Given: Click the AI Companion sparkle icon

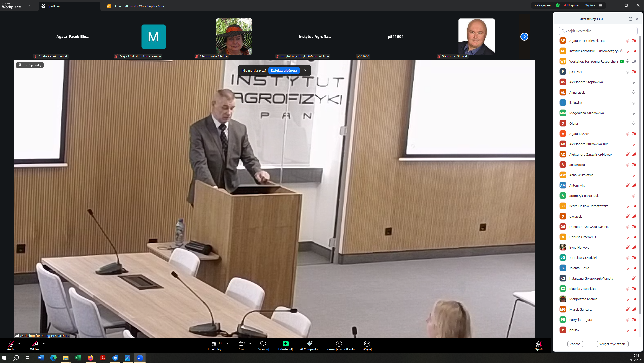Looking at the screenshot, I should point(309,344).
